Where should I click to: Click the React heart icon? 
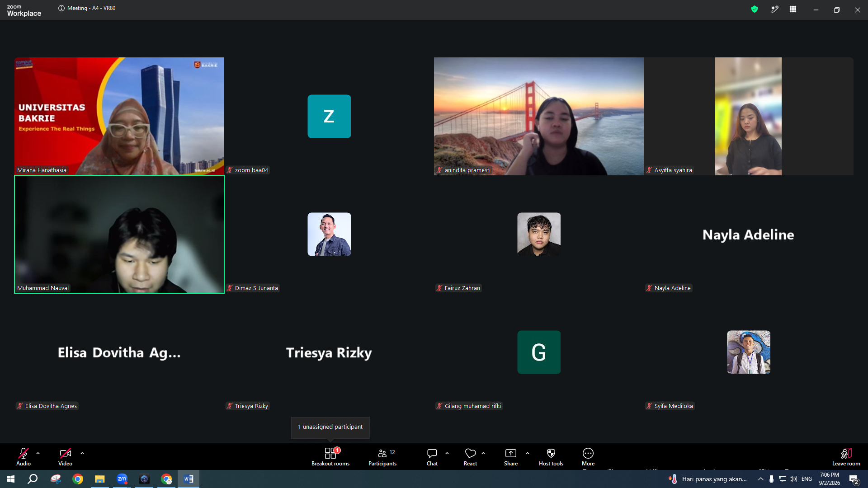tap(470, 453)
